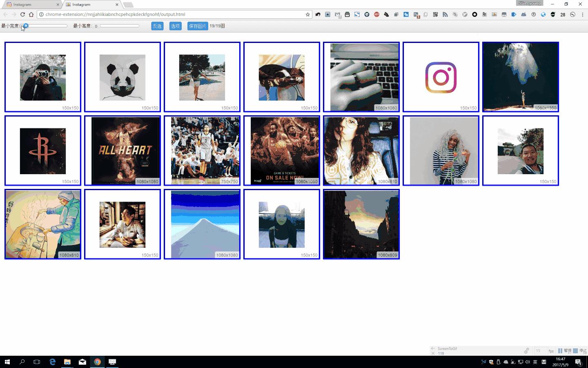Open the image downloader extension icon
Image resolution: width=588 pixels, height=368 pixels.
[494, 14]
